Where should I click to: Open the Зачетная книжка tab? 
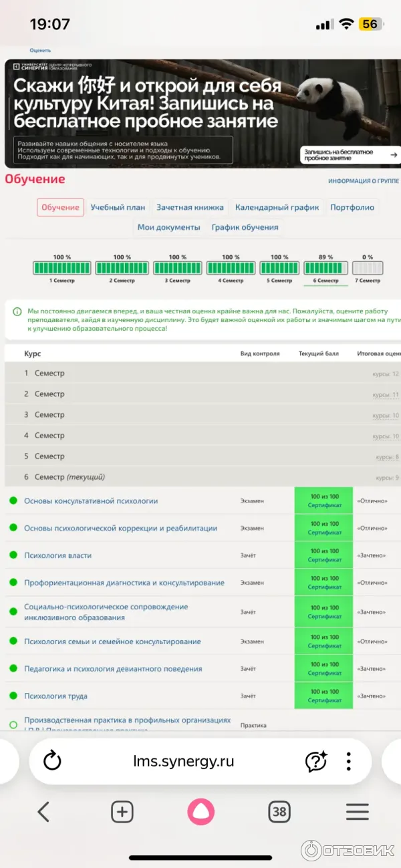190,207
